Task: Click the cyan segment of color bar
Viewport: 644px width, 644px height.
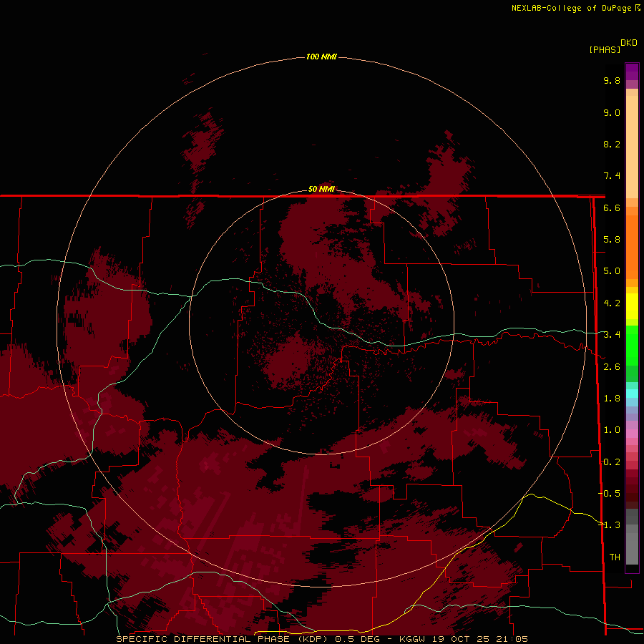Action: coord(632,394)
